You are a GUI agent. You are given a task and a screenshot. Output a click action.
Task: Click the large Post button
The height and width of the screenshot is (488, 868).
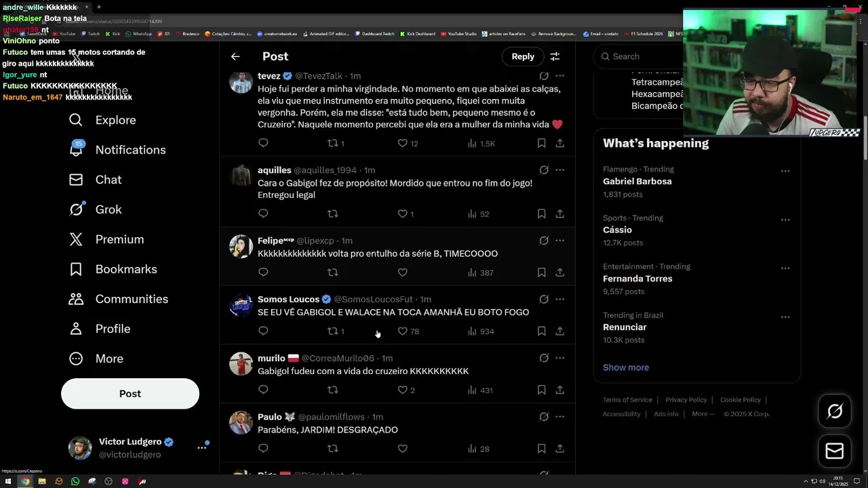pos(130,394)
